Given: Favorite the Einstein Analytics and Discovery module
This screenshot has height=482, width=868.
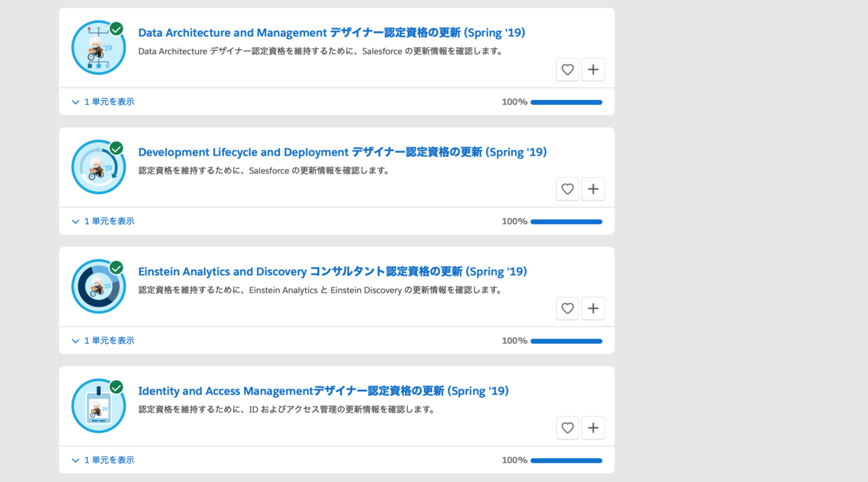Looking at the screenshot, I should [568, 308].
